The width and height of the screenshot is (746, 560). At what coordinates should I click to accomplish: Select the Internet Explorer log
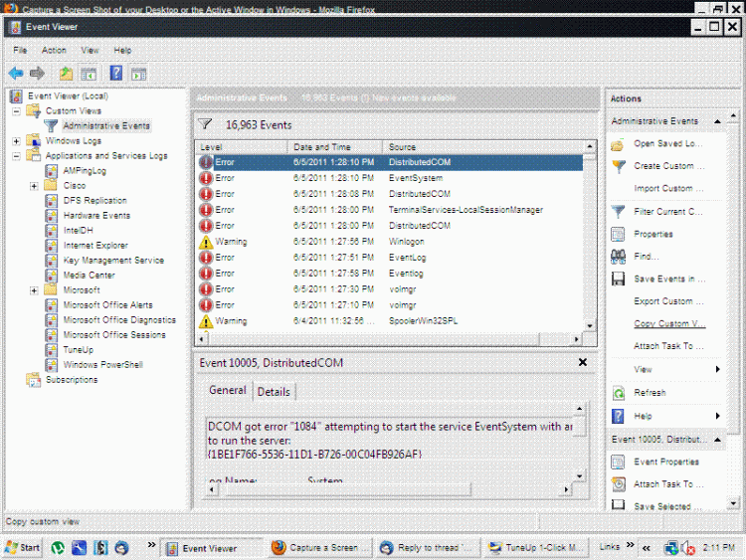point(95,246)
